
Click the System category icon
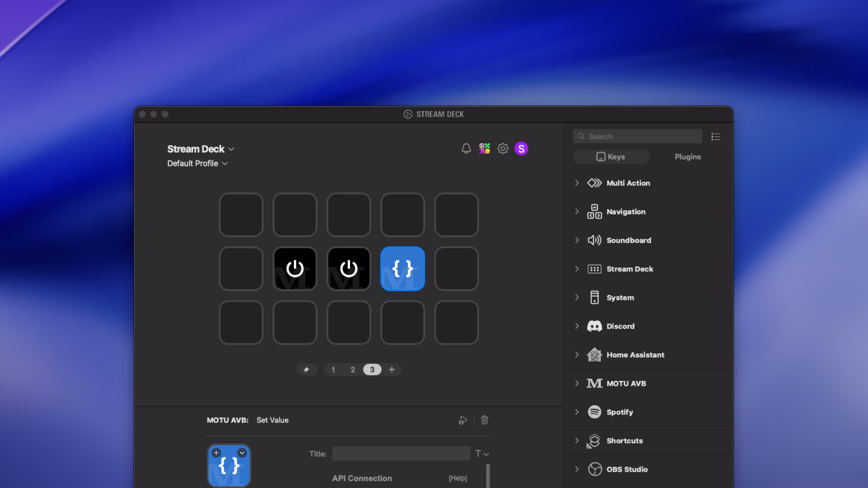[x=594, y=297]
